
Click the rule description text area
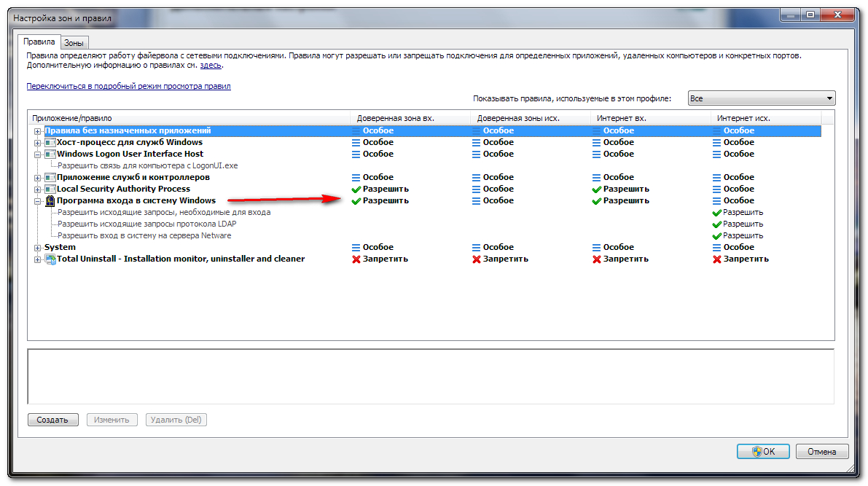[431, 377]
